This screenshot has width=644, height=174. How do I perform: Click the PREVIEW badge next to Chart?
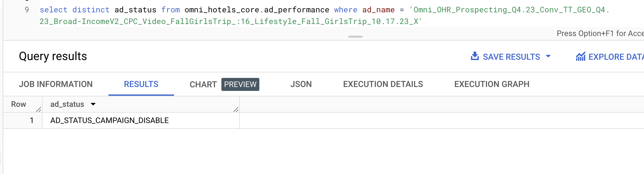tap(240, 84)
